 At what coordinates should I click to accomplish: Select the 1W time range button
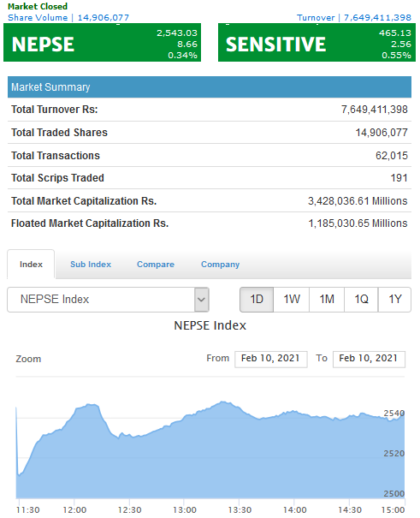[292, 300]
